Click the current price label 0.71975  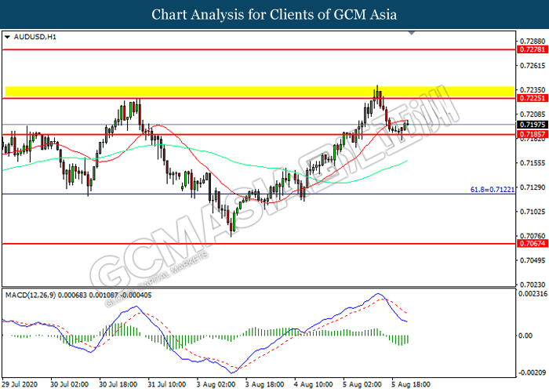coord(533,125)
